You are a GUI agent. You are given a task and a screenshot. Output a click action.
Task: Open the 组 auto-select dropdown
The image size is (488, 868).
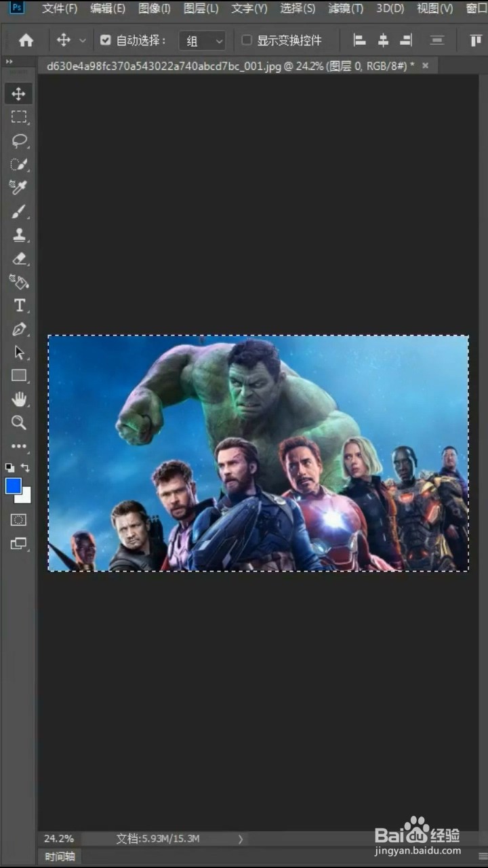202,41
